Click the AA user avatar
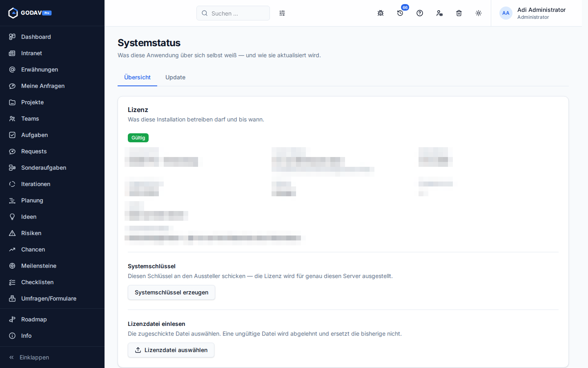 (x=506, y=13)
